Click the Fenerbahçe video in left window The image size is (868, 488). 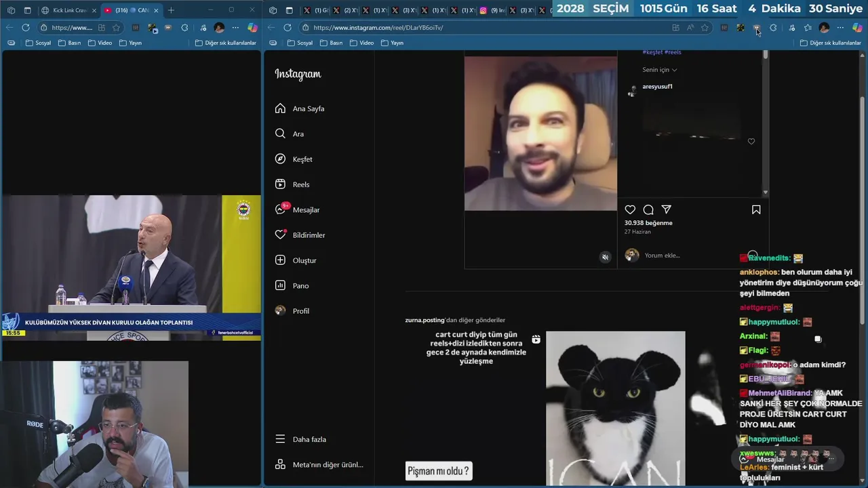131,268
